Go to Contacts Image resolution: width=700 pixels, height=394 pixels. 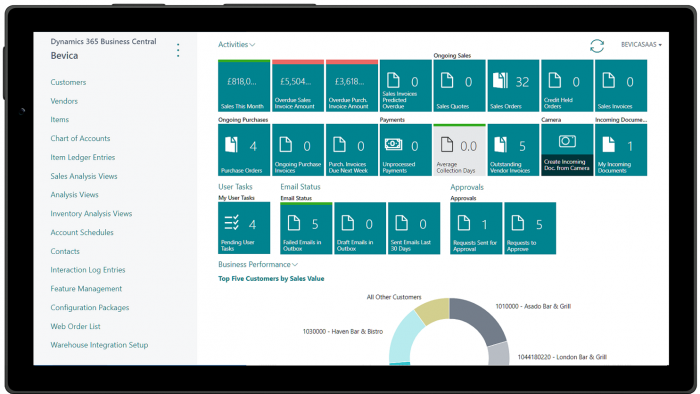65,251
